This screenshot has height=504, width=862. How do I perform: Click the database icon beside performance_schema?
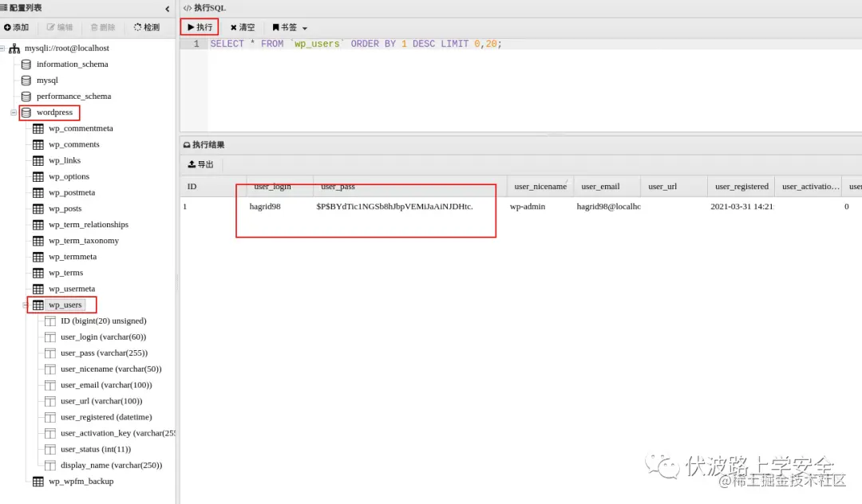point(26,96)
